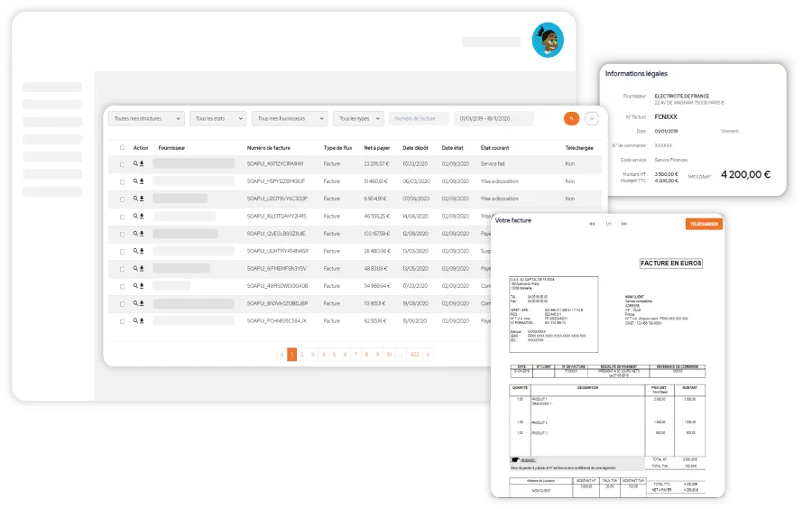This screenshot has width=812, height=509.
Task: Expand the 'Tous les types' dropdown
Action: click(x=358, y=118)
